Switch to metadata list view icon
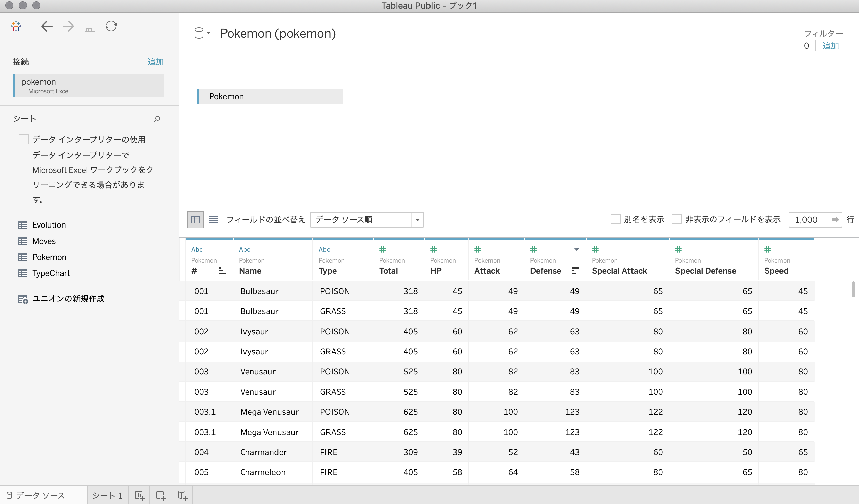859x504 pixels. click(x=214, y=220)
